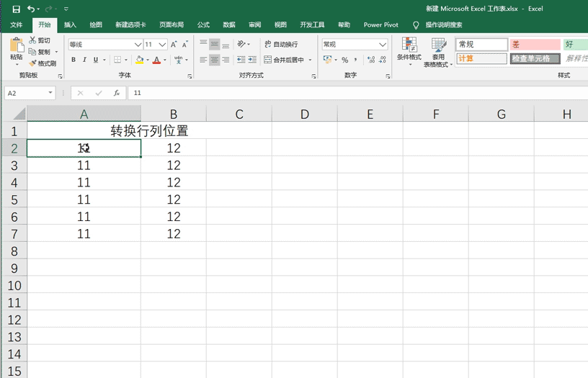Toggle 自动换行 wrap text

click(x=281, y=44)
